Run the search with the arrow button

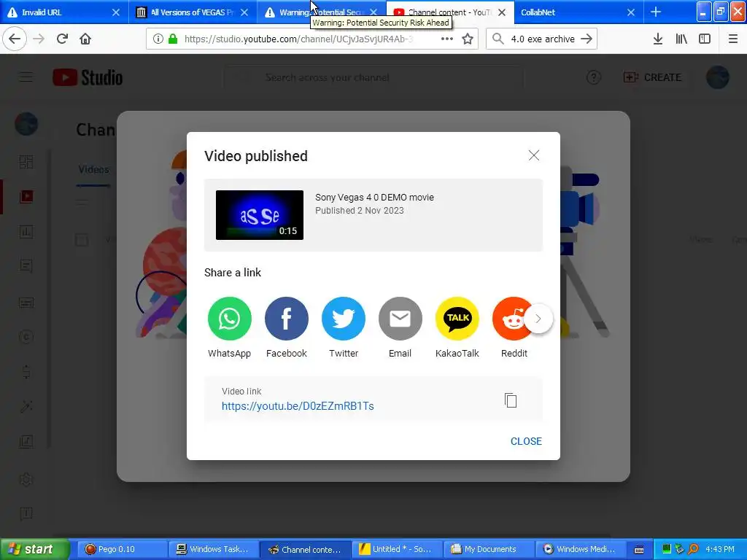tap(587, 39)
